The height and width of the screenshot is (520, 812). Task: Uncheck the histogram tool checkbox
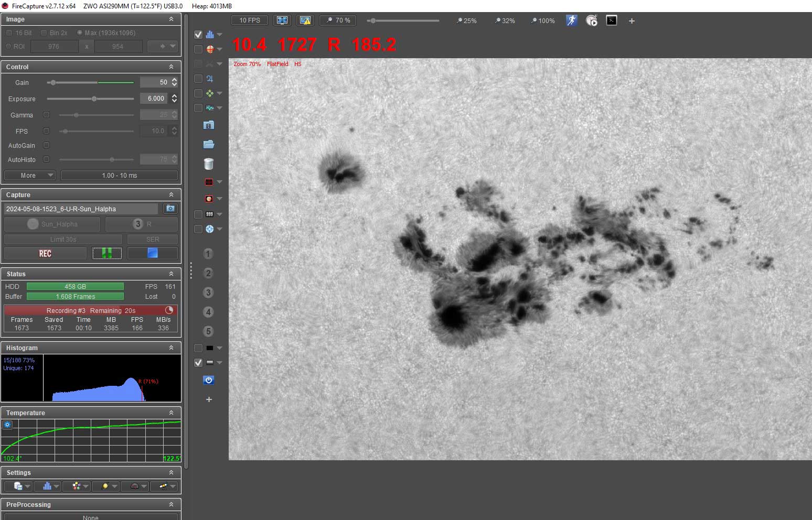(x=198, y=35)
